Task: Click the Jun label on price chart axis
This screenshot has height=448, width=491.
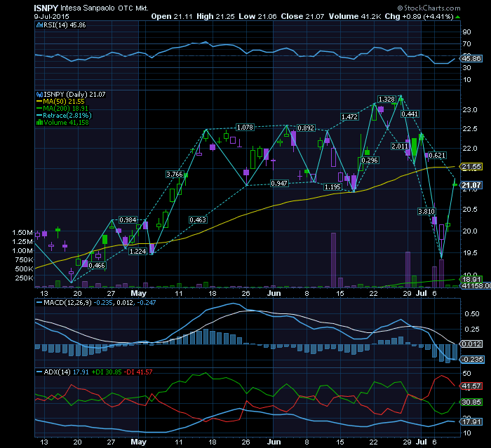Action: click(274, 293)
